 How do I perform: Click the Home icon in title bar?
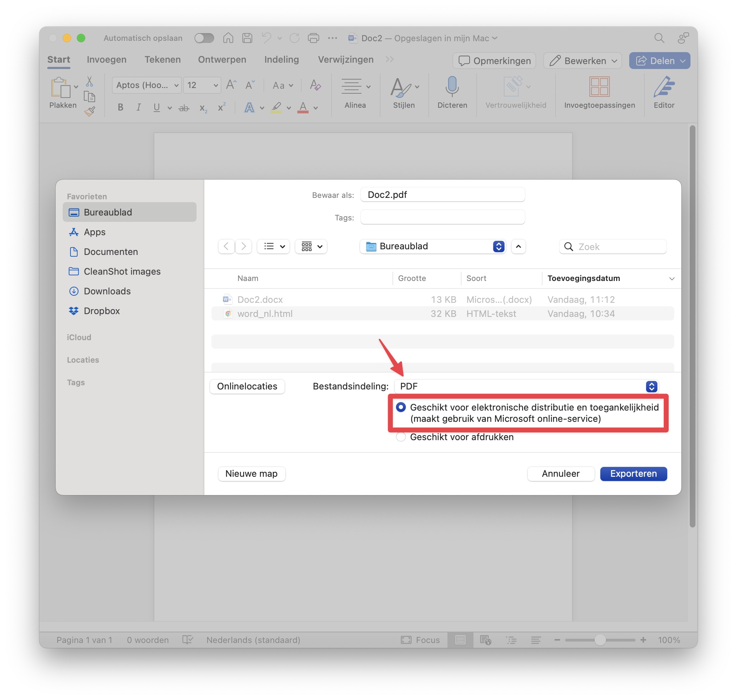pyautogui.click(x=228, y=38)
